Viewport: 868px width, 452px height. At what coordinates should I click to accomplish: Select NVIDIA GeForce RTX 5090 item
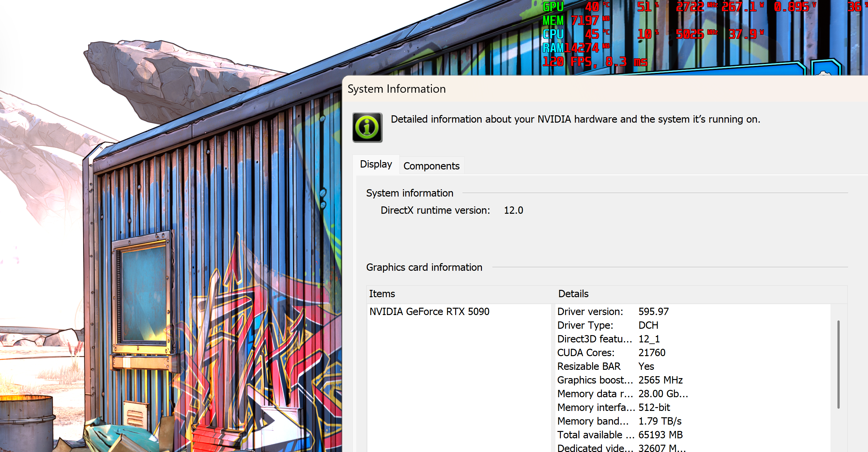[x=429, y=311]
